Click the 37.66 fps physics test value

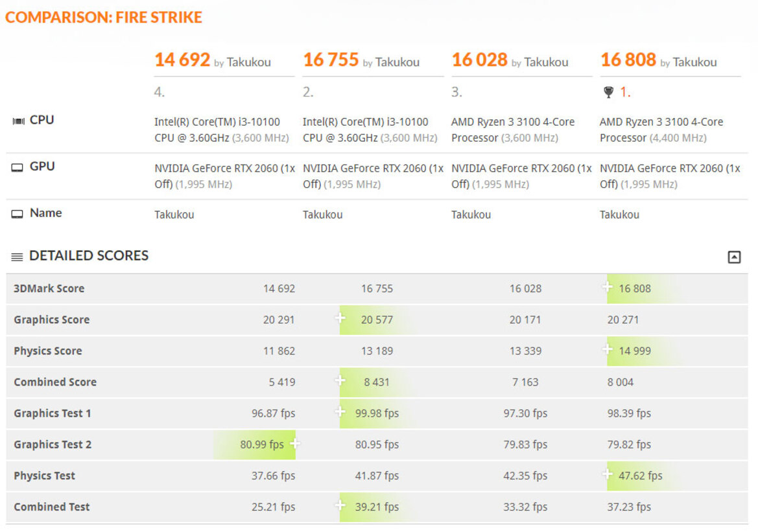pyautogui.click(x=273, y=476)
